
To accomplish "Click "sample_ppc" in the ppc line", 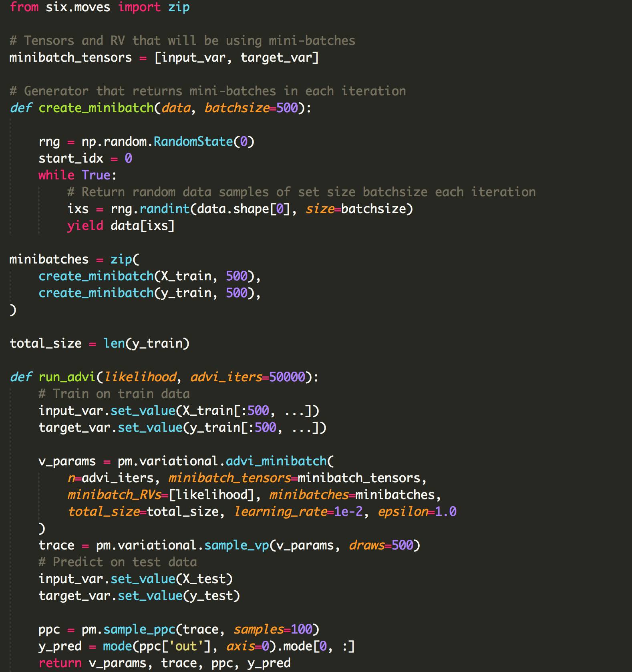I will coord(139,630).
